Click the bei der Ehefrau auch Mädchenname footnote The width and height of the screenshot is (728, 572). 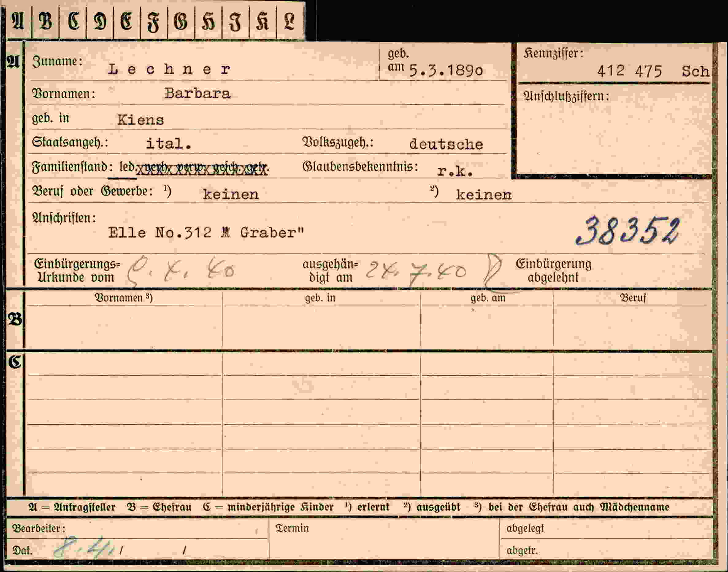point(572,507)
